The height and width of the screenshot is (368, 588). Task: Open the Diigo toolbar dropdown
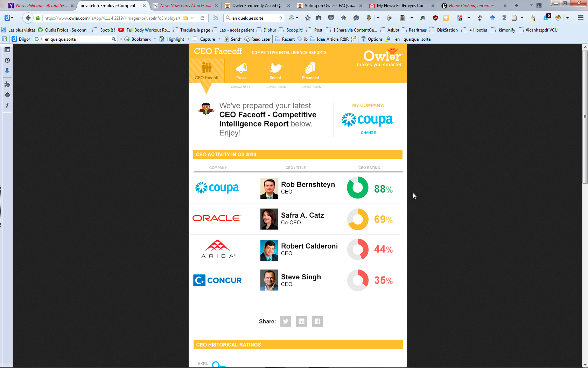21,39
